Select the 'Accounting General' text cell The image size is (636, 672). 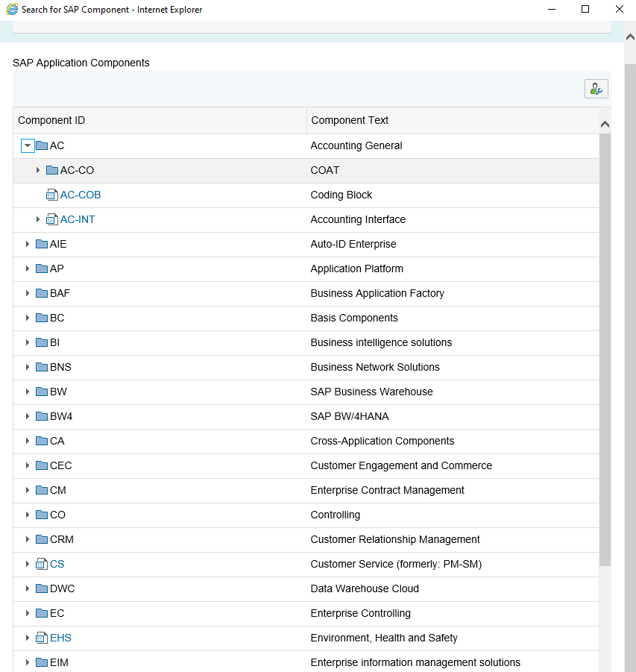(356, 145)
